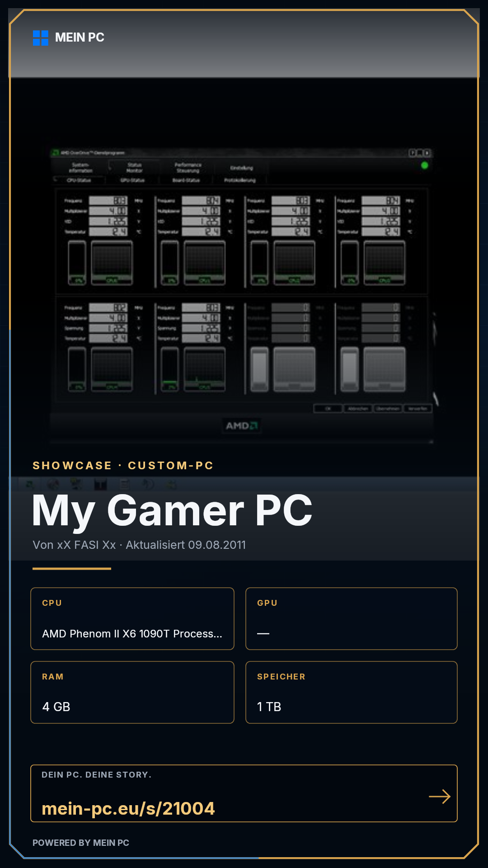Click the vertical load bar beside CPU5 graph
Image resolution: width=488 pixels, height=868 pixels.
pos(170,369)
